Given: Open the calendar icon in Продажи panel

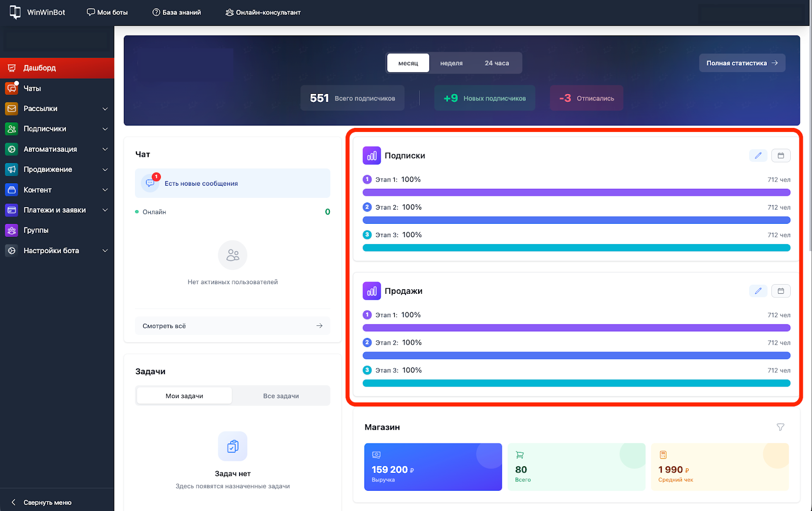Looking at the screenshot, I should [781, 291].
